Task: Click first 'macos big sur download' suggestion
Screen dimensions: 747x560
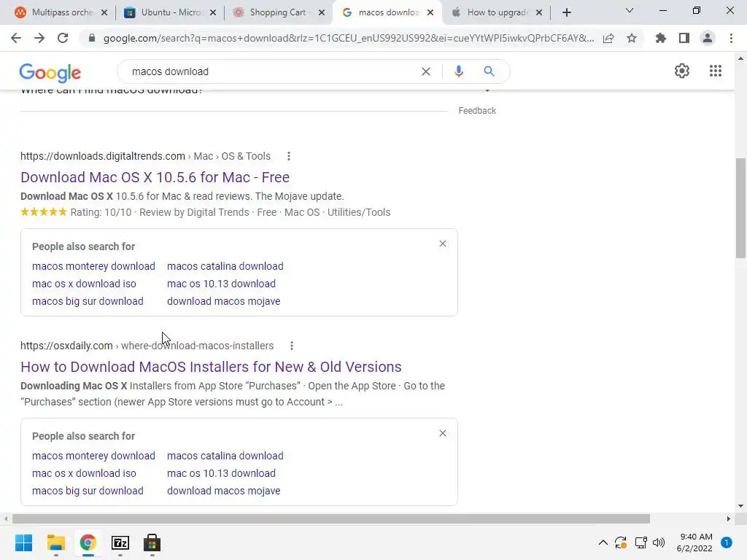Action: coord(88,301)
